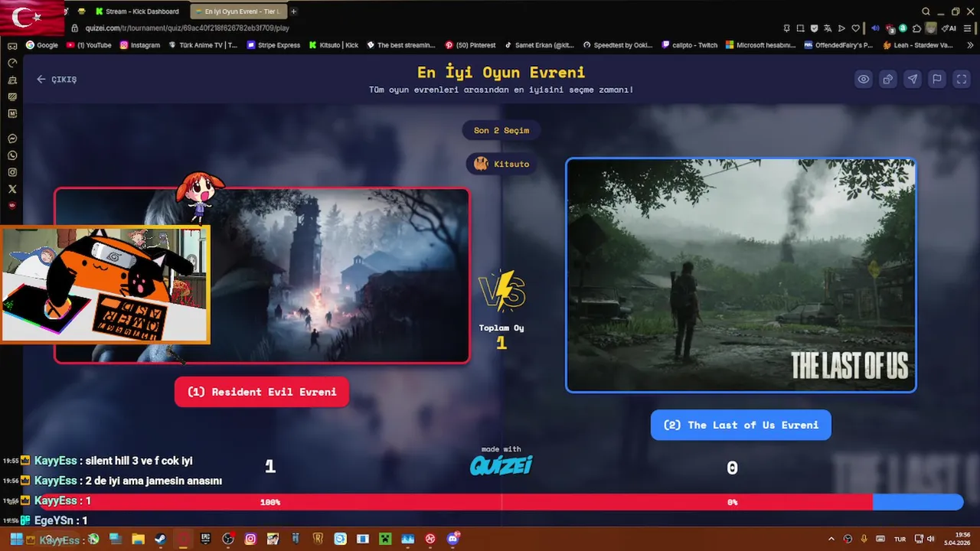
Task: Select The Last of Us image card
Action: click(740, 275)
